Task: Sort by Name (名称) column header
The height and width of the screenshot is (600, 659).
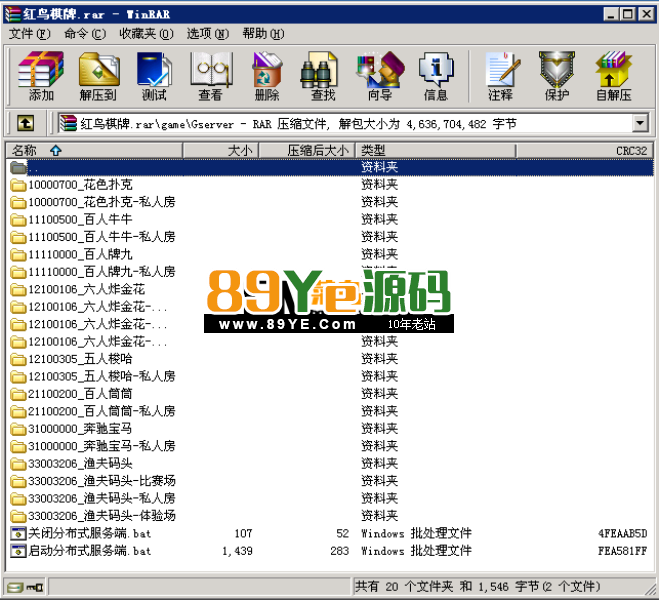Action: point(94,150)
